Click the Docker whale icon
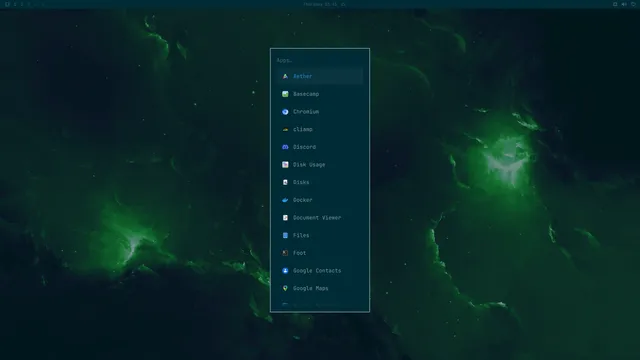640x360 pixels. 285,200
